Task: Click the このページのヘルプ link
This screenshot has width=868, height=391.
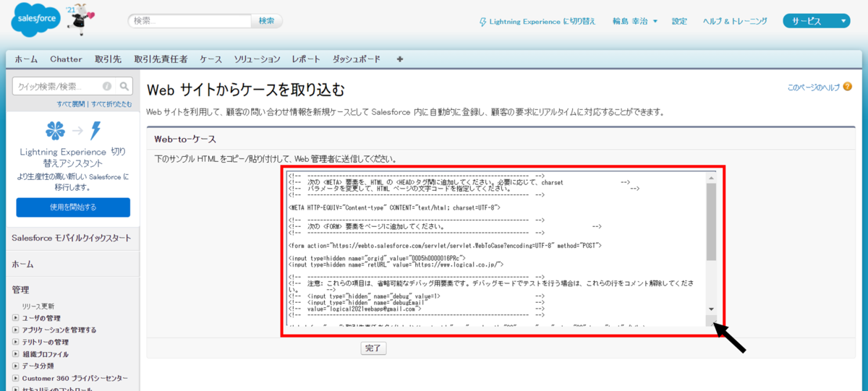Action: point(813,87)
